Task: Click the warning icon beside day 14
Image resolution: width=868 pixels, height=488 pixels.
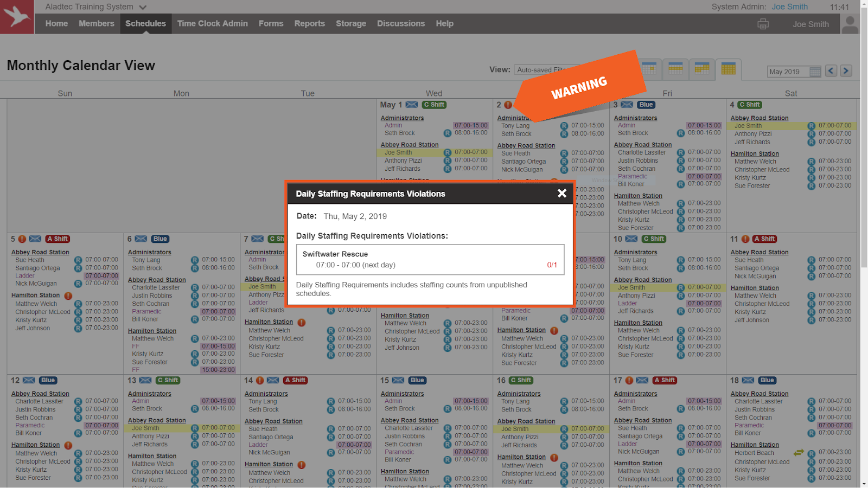Action: tap(260, 381)
